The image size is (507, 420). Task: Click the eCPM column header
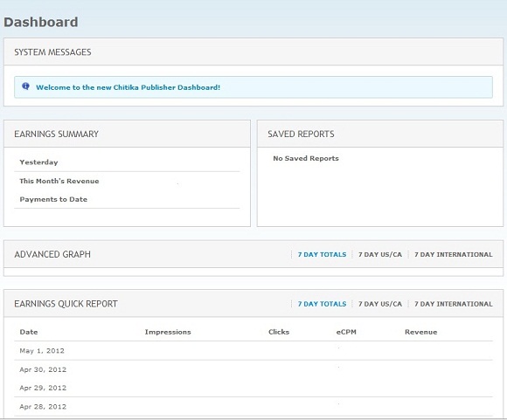(346, 332)
